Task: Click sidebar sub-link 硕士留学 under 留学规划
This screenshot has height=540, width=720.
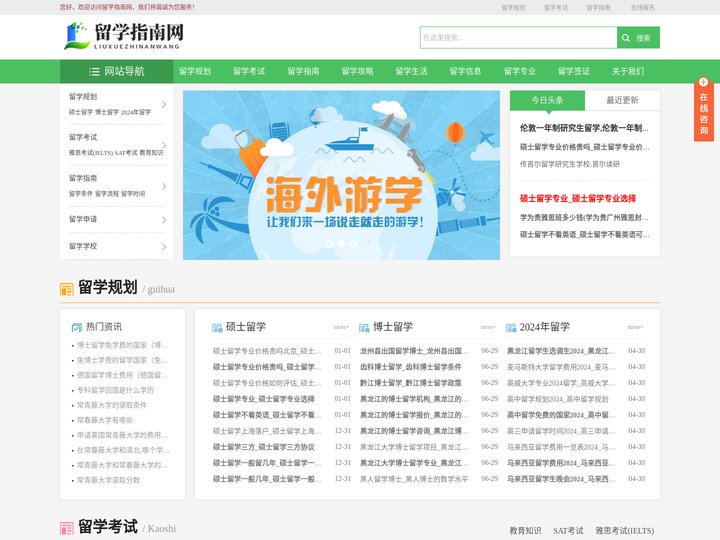Action: click(81, 112)
